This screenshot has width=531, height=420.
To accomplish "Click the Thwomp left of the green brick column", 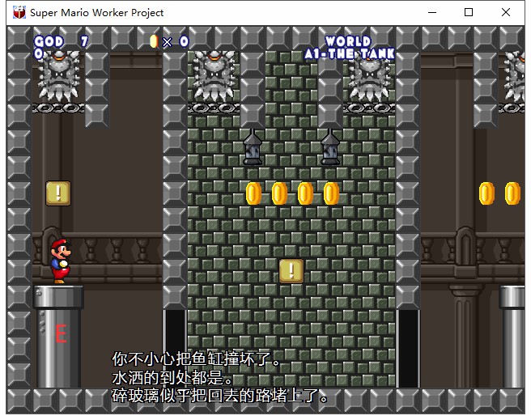I will click(215, 77).
